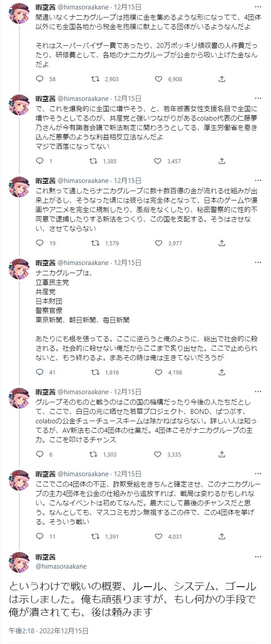271x644 pixels.
Task: Click the final tweet's profile avatar
Action: pyautogui.click(x=19, y=562)
